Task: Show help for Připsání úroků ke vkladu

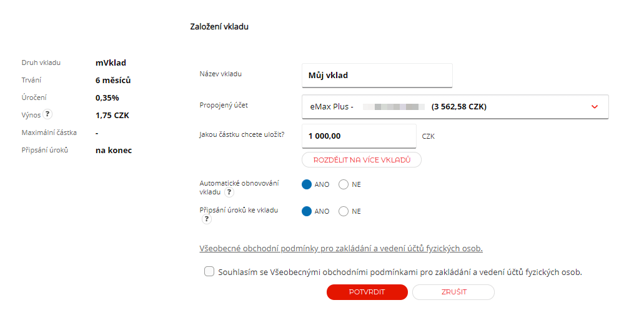Action: tap(206, 219)
